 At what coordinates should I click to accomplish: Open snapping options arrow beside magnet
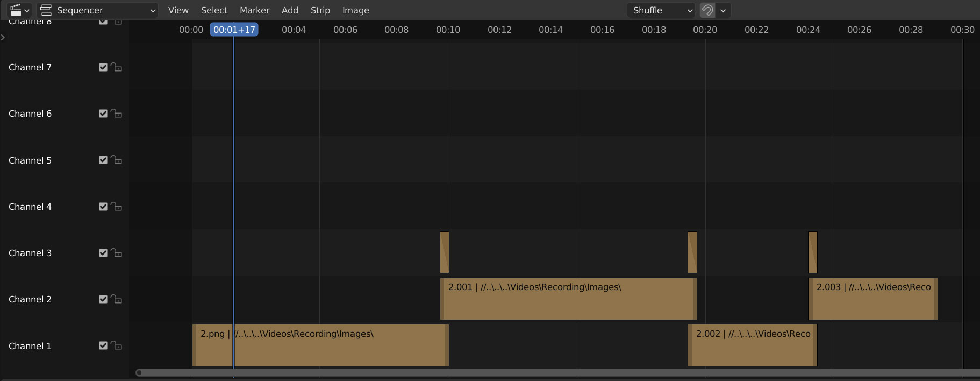(723, 10)
